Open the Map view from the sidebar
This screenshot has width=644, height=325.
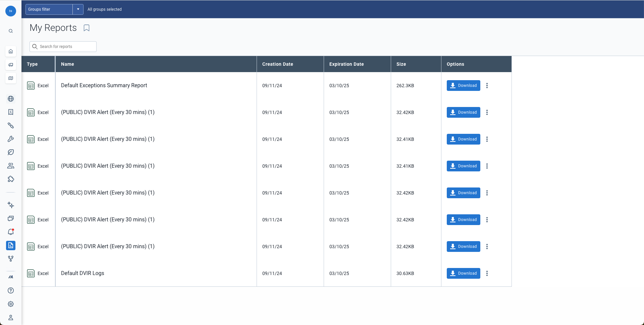[x=10, y=78]
